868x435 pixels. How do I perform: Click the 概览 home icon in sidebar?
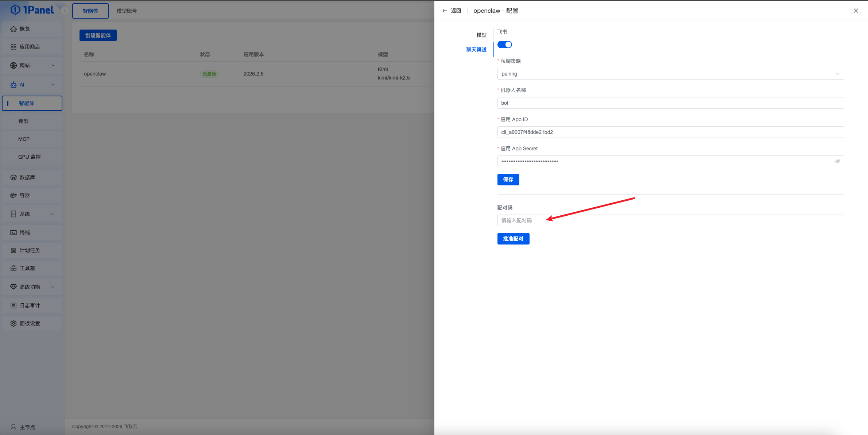pos(13,29)
